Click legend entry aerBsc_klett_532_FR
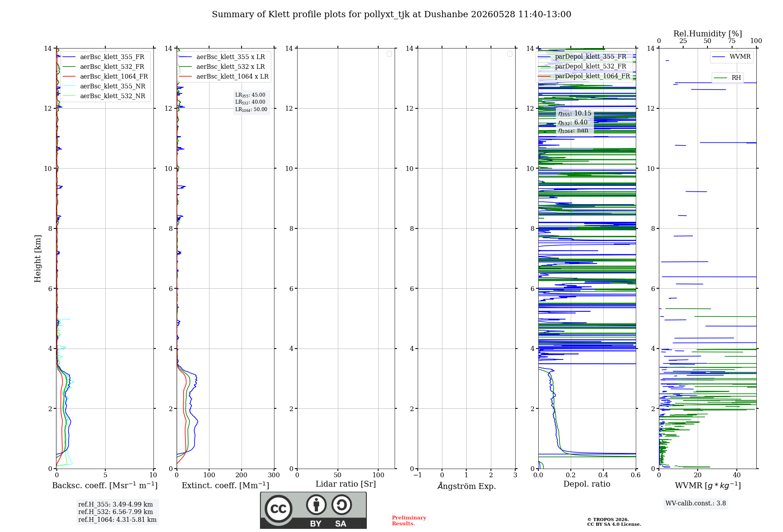783x532 pixels. [x=112, y=66]
